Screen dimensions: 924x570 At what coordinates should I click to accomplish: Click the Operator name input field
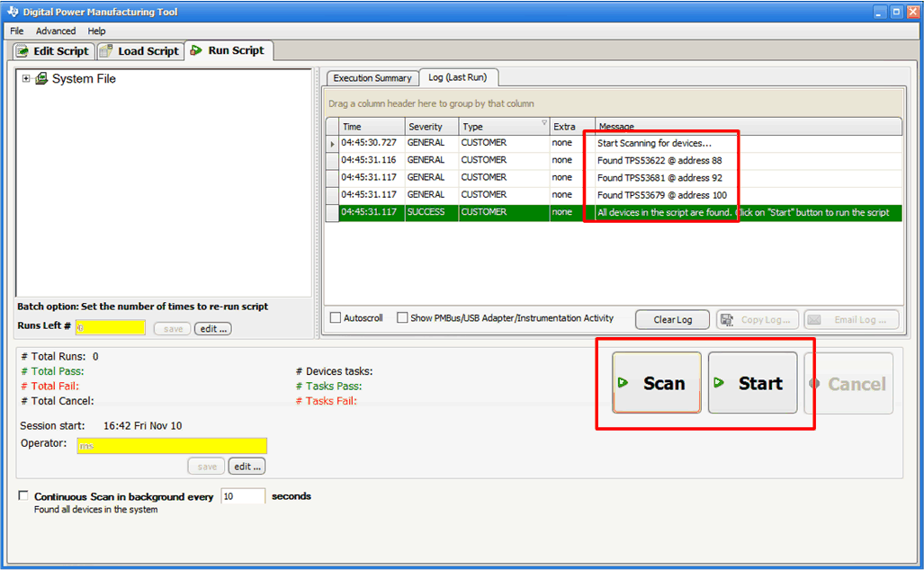click(x=172, y=445)
